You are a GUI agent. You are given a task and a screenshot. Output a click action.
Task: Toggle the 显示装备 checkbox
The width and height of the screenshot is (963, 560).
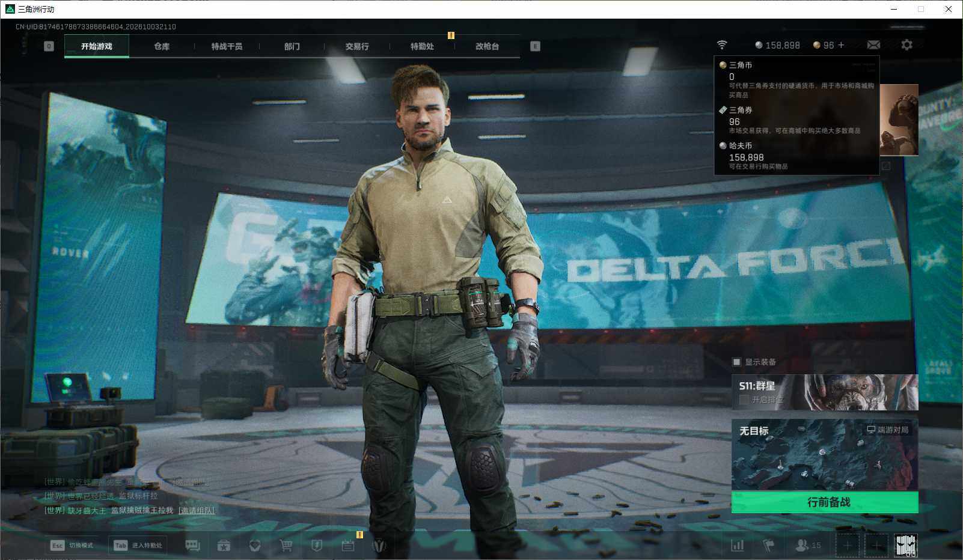pyautogui.click(x=736, y=362)
